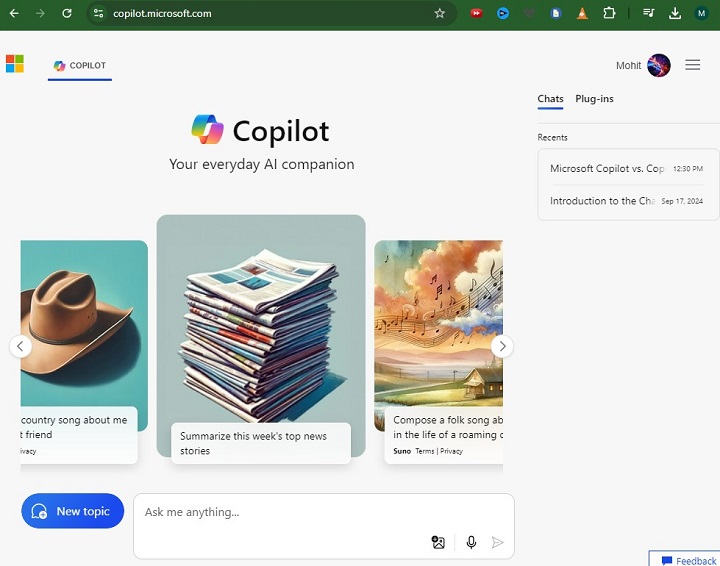Image resolution: width=720 pixels, height=566 pixels.
Task: Open the document extension icon
Action: (x=556, y=13)
